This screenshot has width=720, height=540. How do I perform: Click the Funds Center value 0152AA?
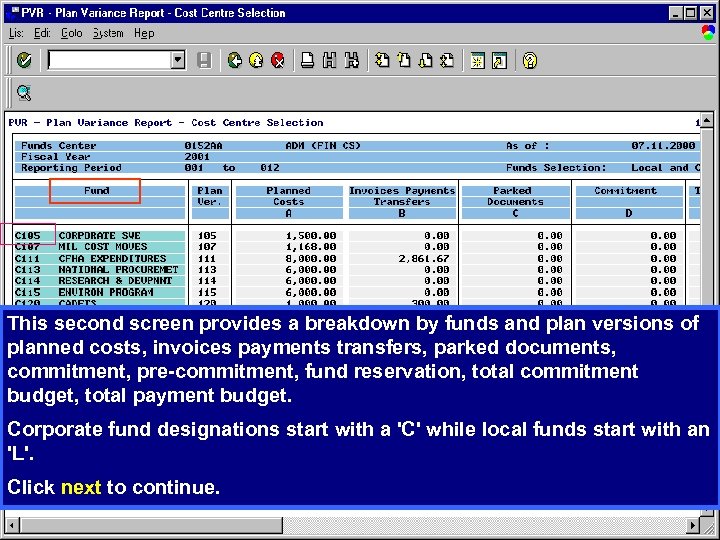(x=203, y=146)
